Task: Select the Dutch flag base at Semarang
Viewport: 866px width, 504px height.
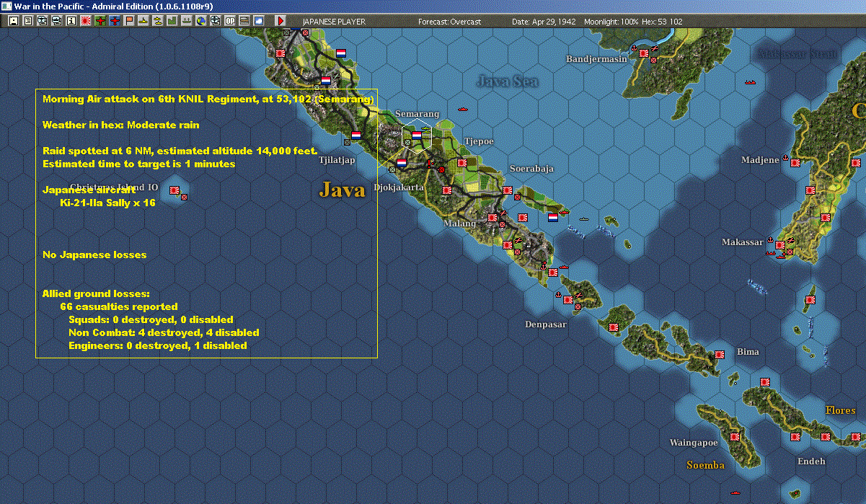Action: click(416, 135)
